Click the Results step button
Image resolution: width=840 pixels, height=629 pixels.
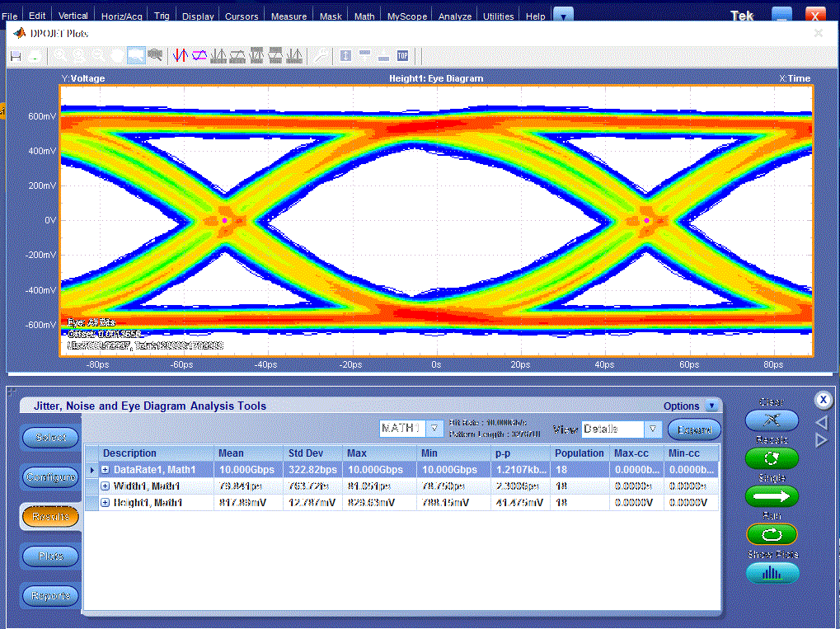click(51, 517)
